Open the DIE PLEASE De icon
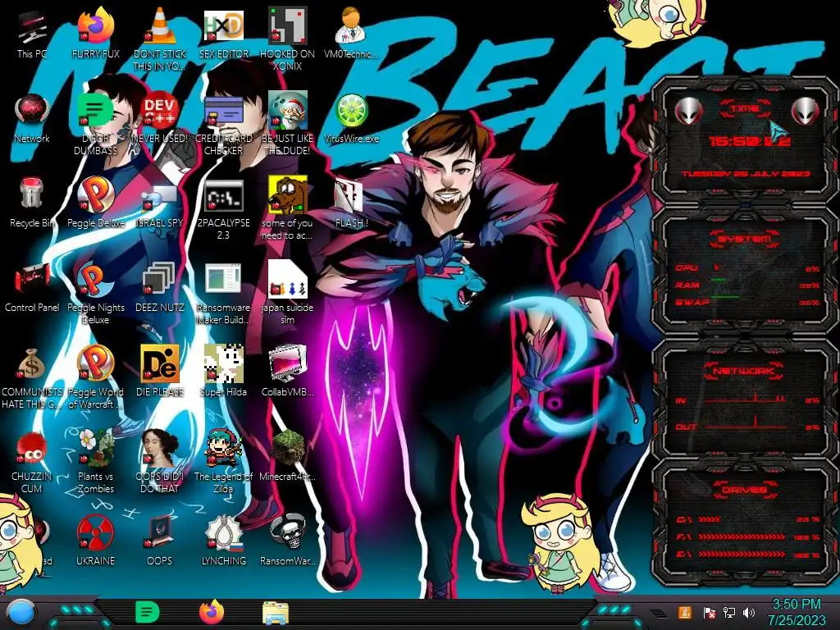The height and width of the screenshot is (630, 840). point(159,372)
